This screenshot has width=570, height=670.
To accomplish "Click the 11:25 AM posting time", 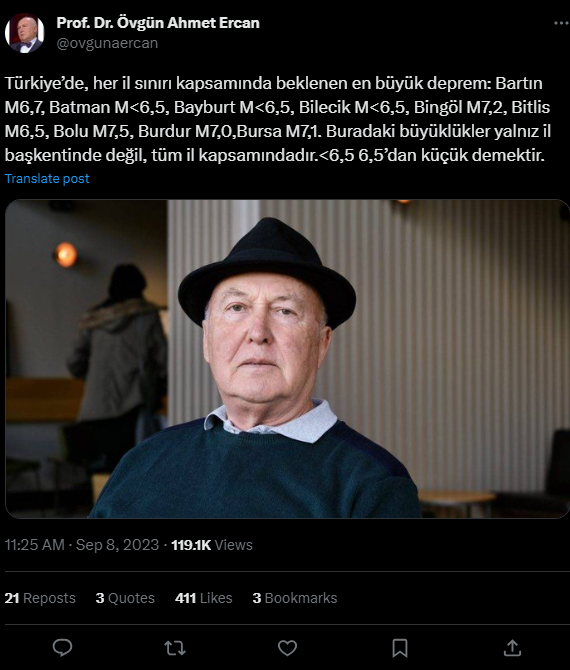I will click(35, 545).
